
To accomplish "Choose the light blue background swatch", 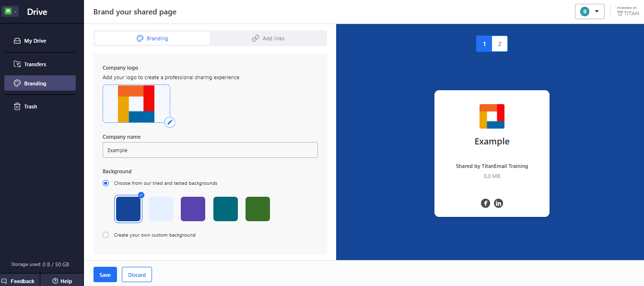I will click(x=161, y=209).
